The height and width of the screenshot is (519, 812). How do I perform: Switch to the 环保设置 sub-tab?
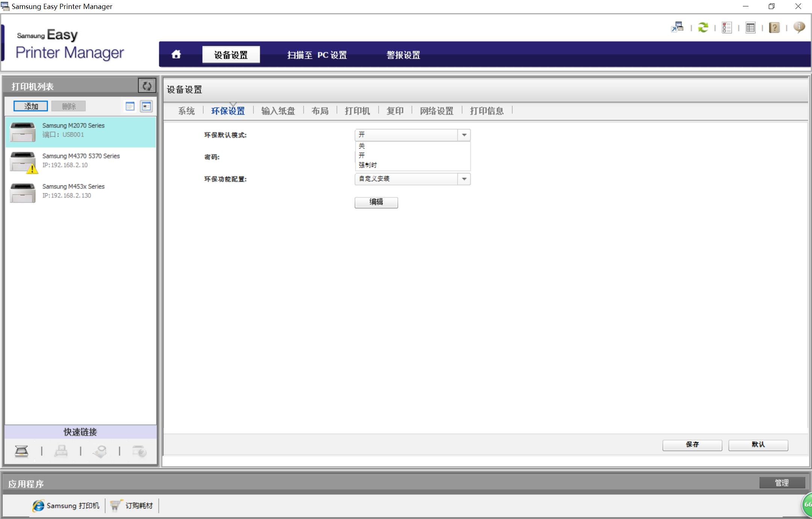click(x=228, y=111)
